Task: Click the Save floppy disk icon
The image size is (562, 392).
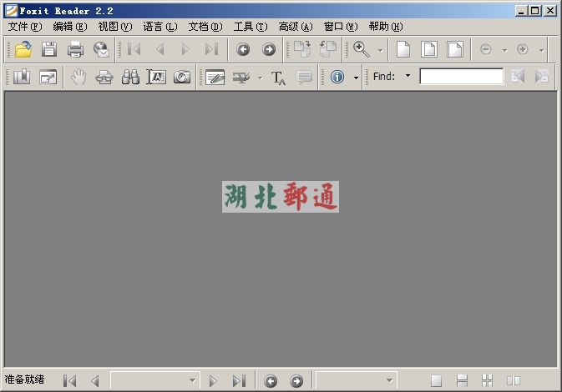Action: pyautogui.click(x=49, y=49)
